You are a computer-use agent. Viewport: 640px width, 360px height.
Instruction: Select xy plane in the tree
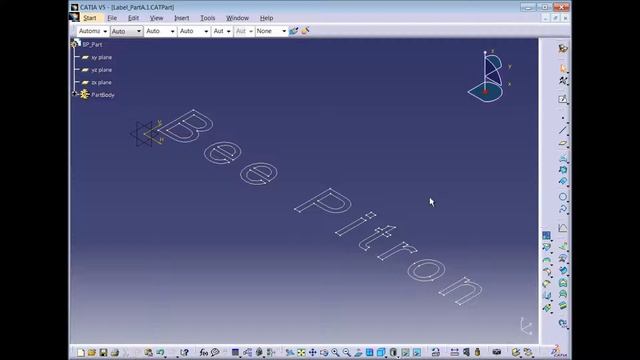[101, 57]
